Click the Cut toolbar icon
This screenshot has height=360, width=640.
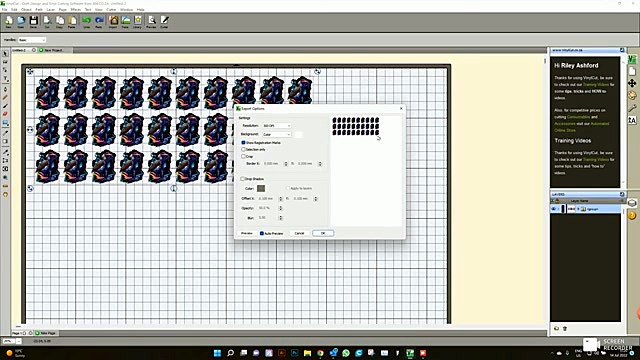[x=47, y=22]
